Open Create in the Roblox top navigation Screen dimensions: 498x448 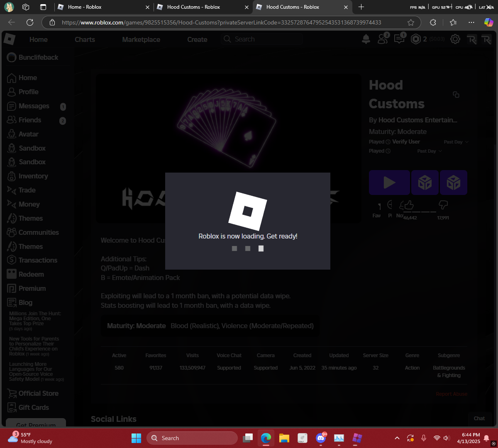click(x=197, y=39)
